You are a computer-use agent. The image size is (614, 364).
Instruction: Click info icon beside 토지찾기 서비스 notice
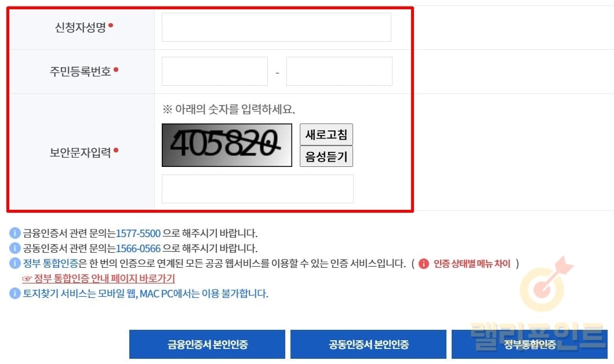pos(15,293)
